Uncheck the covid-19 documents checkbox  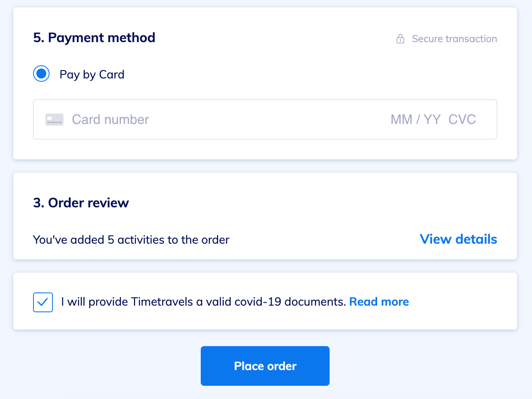[x=43, y=302]
